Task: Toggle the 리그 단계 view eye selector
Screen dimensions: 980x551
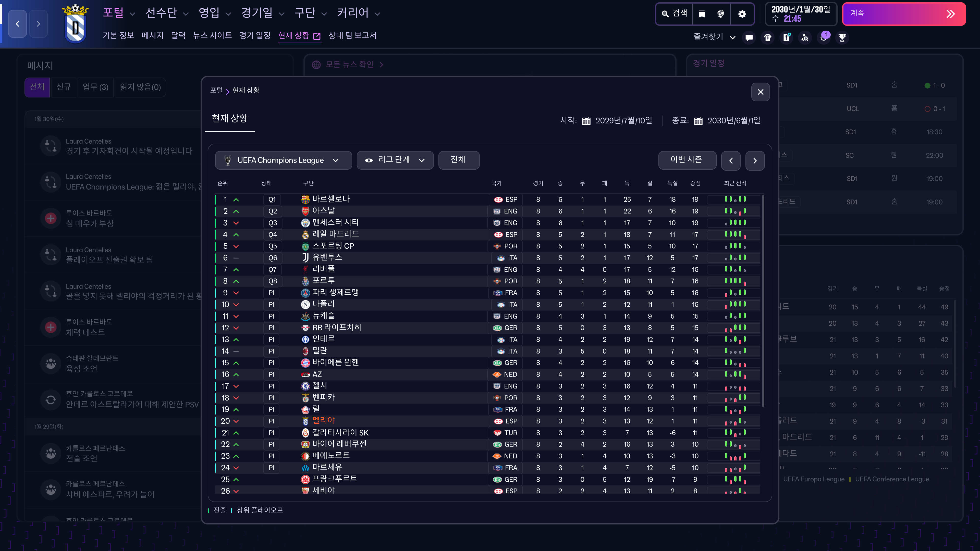Action: coord(395,160)
